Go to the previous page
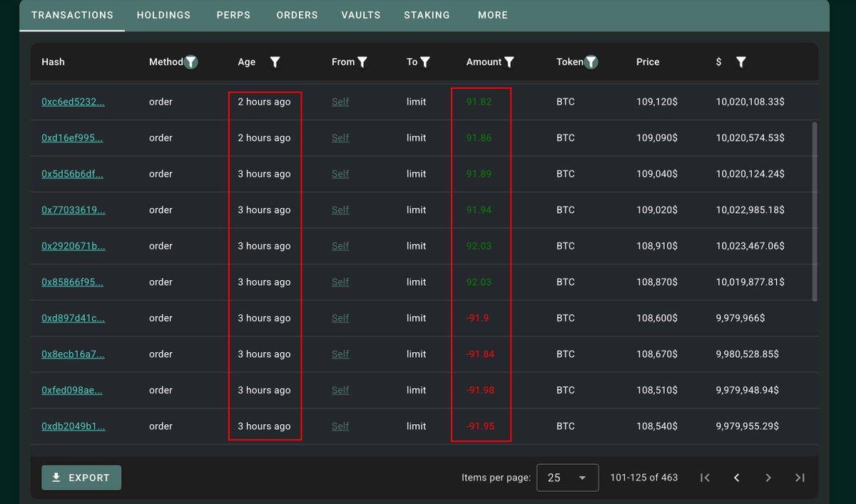Screen dimensions: 856x504 [x=737, y=478]
